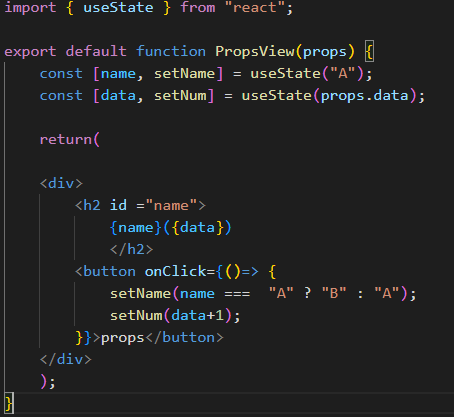This screenshot has width=454, height=417.
Task: Click the opening <div> tag
Action: coord(61,183)
